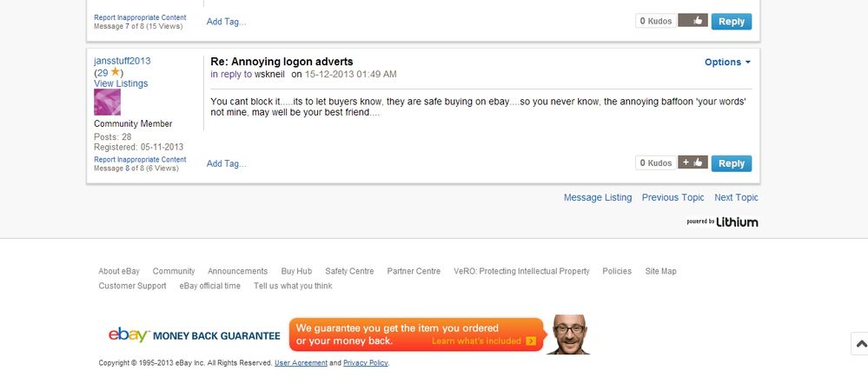This screenshot has width=868, height=384.
Task: Click the powered by Lithium logo
Action: (722, 222)
